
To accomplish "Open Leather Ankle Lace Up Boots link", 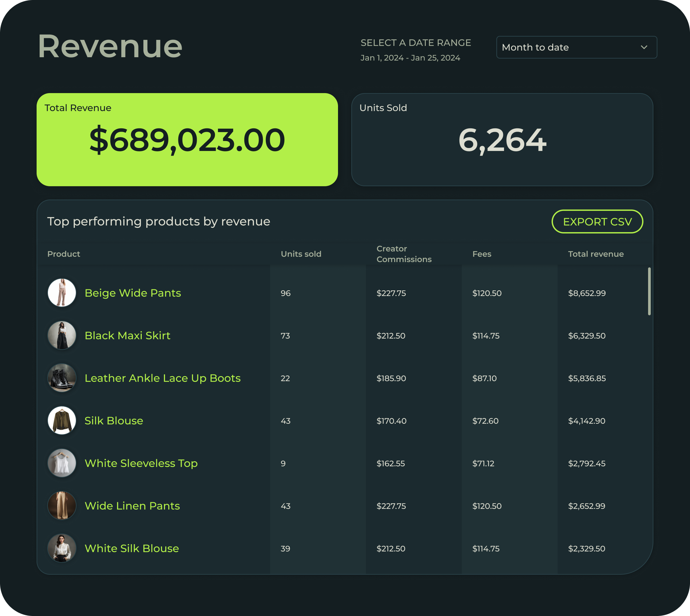I will 162,378.
